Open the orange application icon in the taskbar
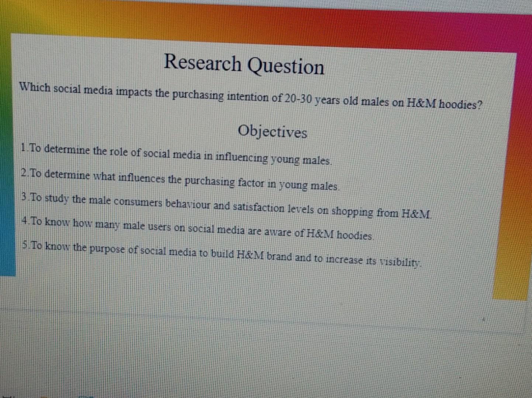 44,397
